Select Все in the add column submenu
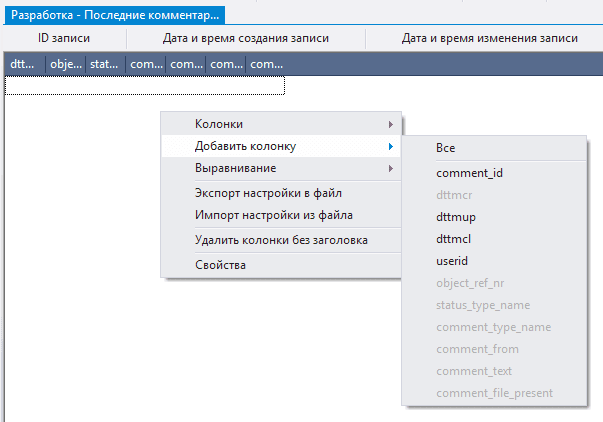Screen dimensions: 603x422 pyautogui.click(x=446, y=147)
